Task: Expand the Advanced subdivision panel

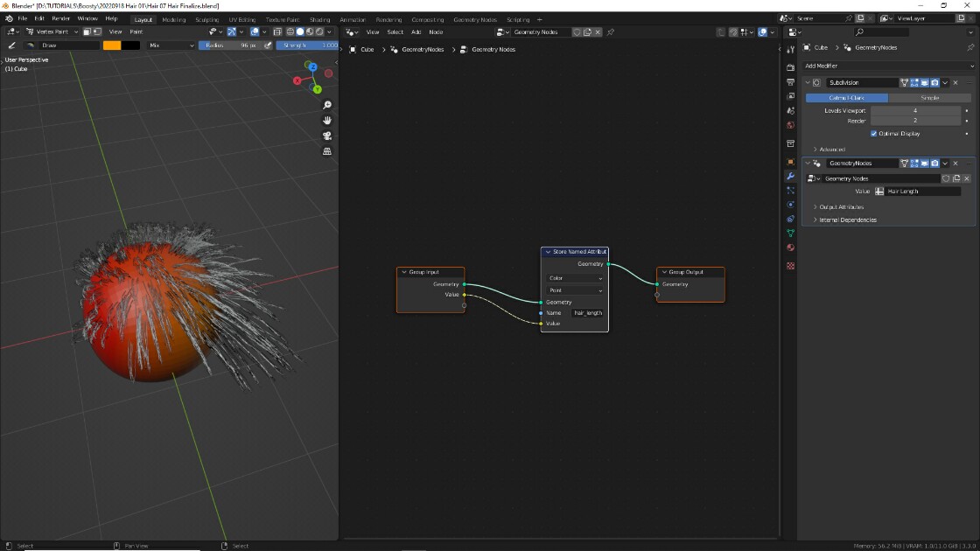Action: point(832,150)
